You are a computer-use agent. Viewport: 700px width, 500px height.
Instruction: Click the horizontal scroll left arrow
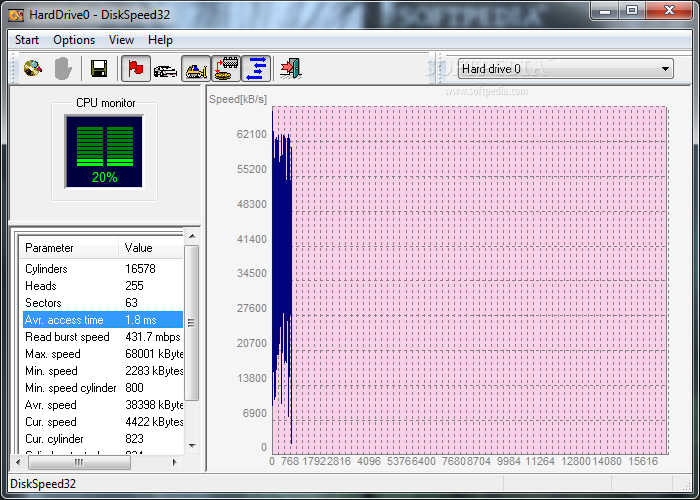(x=18, y=462)
